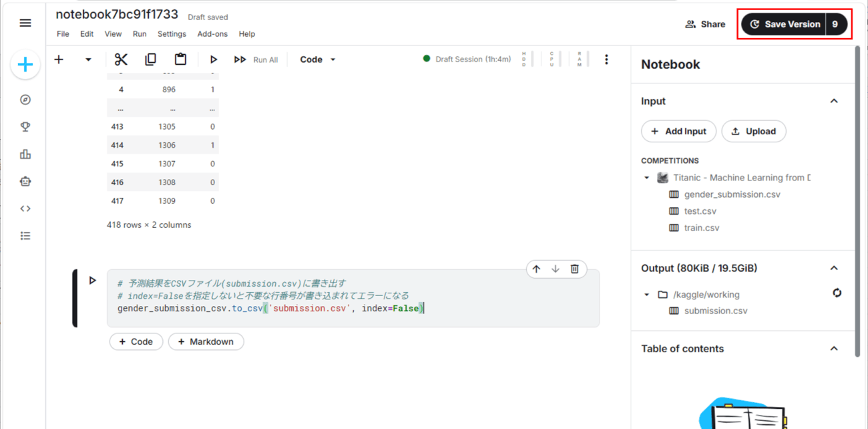
Task: Collapse the Output section chevron
Action: pyautogui.click(x=834, y=268)
